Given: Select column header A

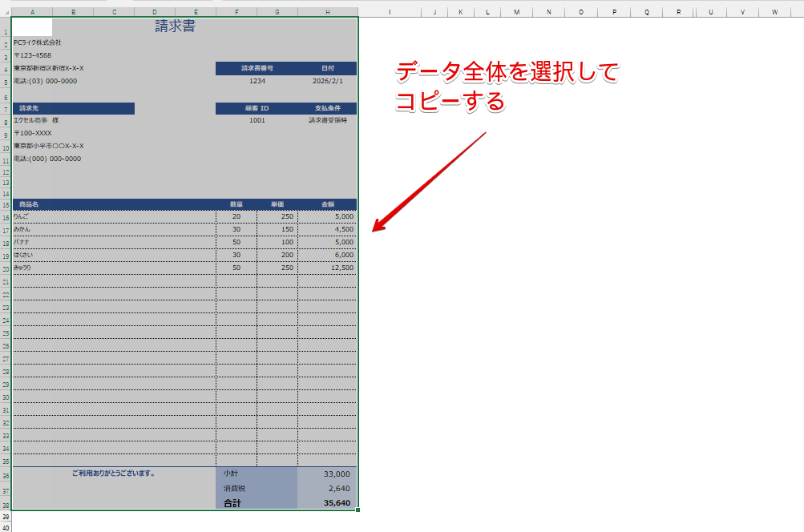Looking at the screenshot, I should click(33, 11).
